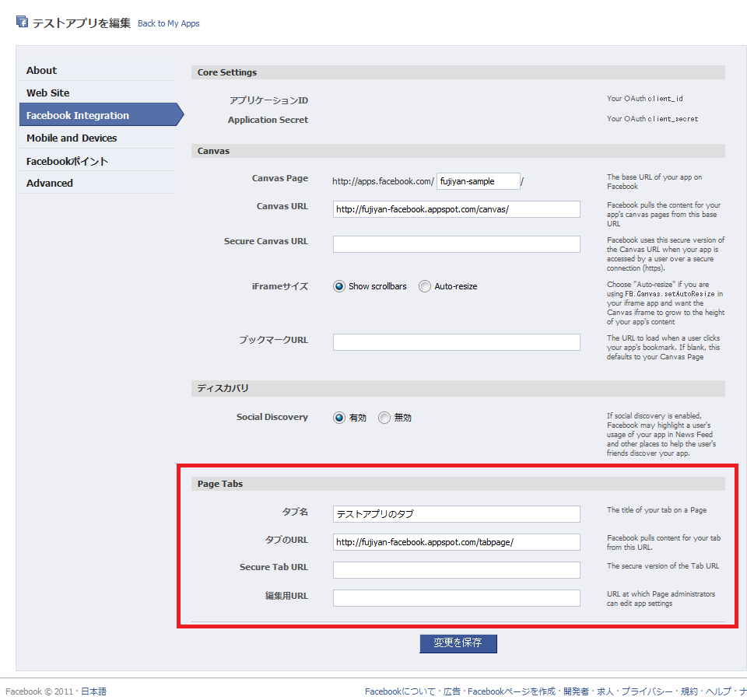Click the Your OAuth client_id hint
Viewport: 747px width, 700px height.
click(x=644, y=99)
